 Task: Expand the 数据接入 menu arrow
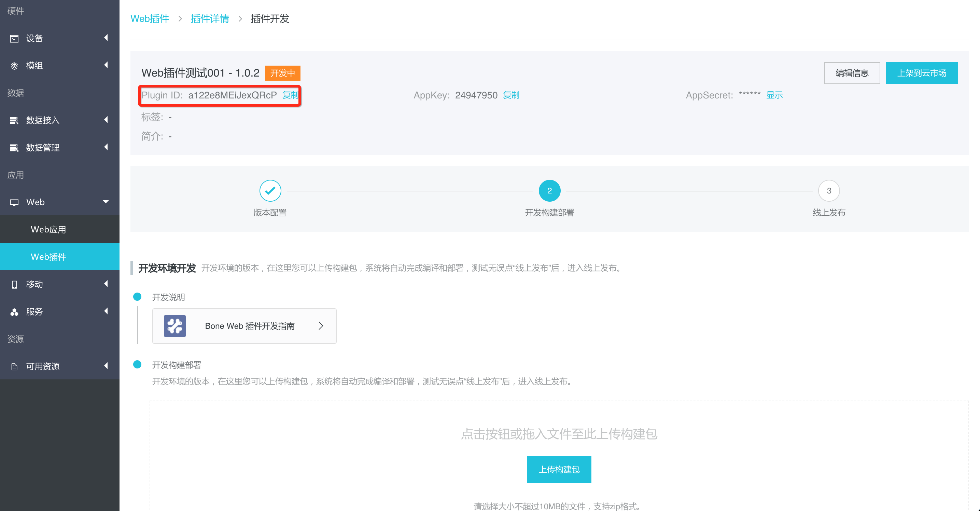106,120
